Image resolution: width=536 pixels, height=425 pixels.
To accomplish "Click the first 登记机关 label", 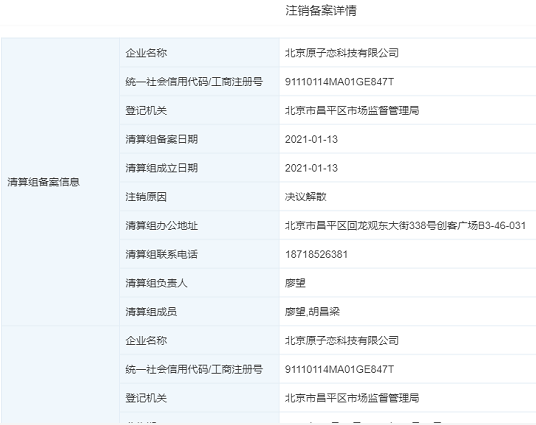I will 146,110.
